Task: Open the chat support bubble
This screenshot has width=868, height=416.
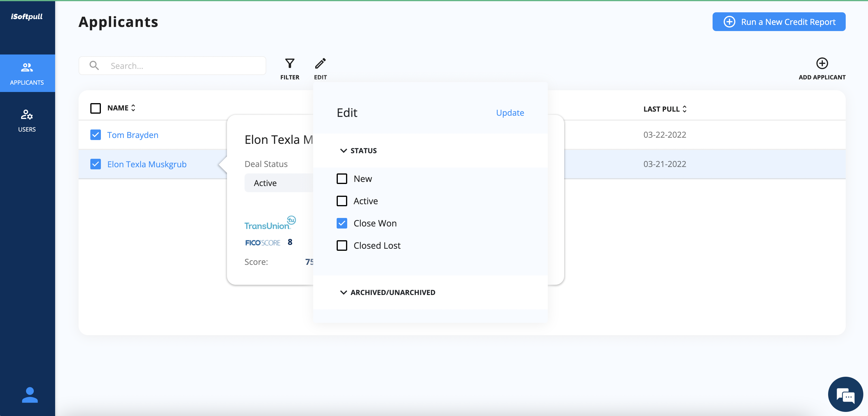Action: pos(845,394)
